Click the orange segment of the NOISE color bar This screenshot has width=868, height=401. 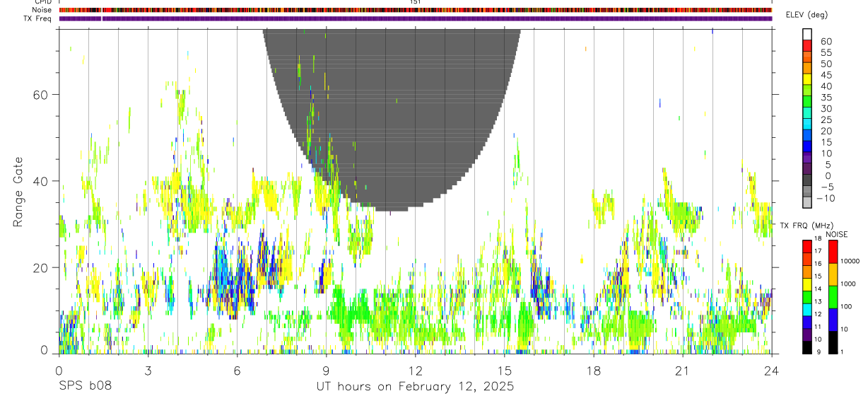[x=833, y=274]
